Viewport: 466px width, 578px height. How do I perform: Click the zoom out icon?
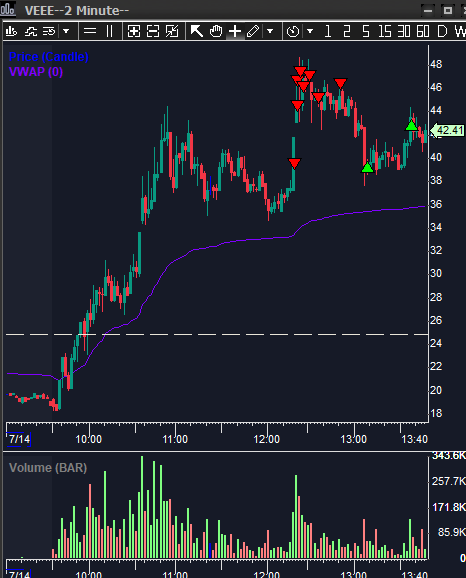153,31
